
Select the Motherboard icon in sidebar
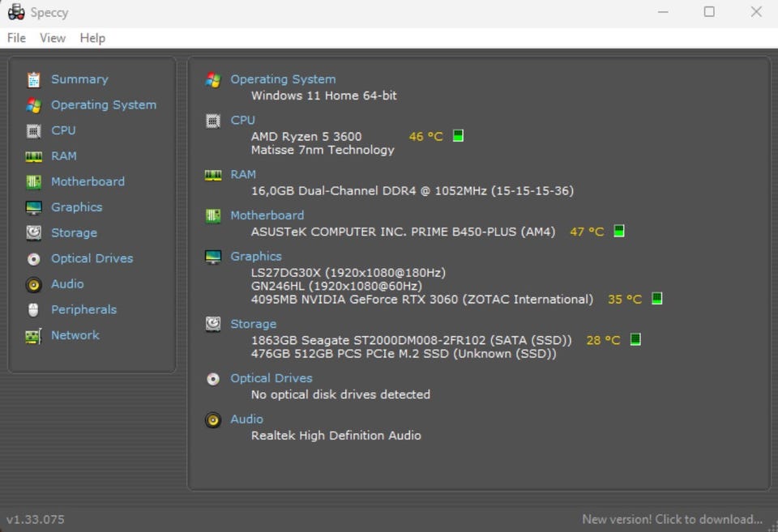pyautogui.click(x=34, y=182)
